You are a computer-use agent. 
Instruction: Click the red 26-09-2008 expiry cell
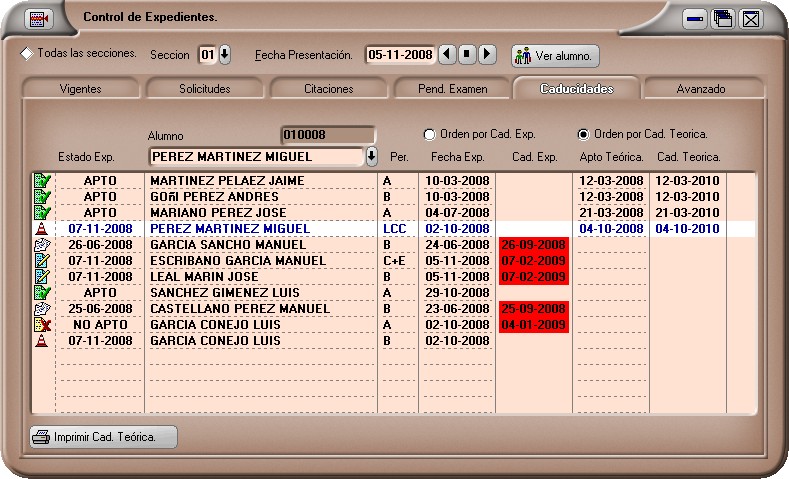(534, 245)
